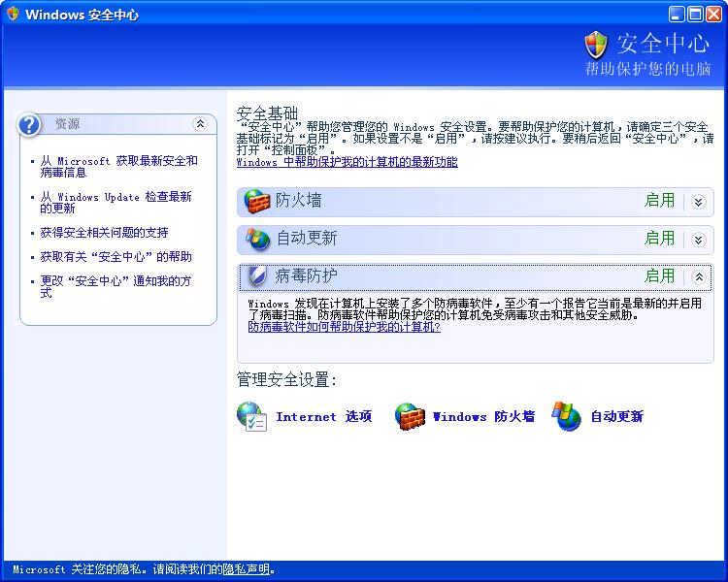This screenshot has width=728, height=582.
Task: Open 防病毒软件如何帮助保护我的计算机 link
Action: [344, 327]
